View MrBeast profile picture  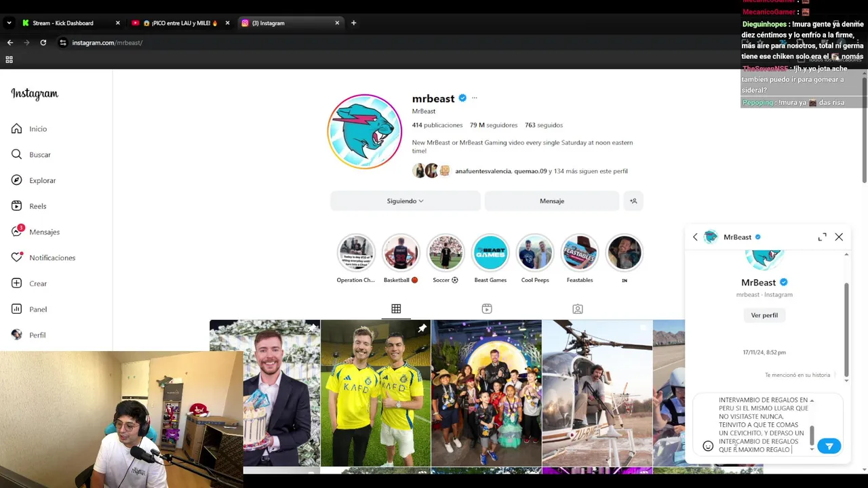(365, 131)
